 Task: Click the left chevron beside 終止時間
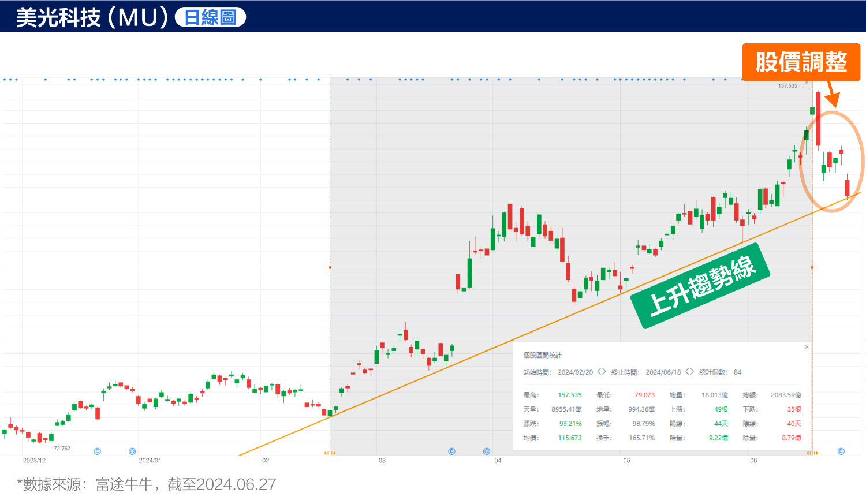(686, 372)
